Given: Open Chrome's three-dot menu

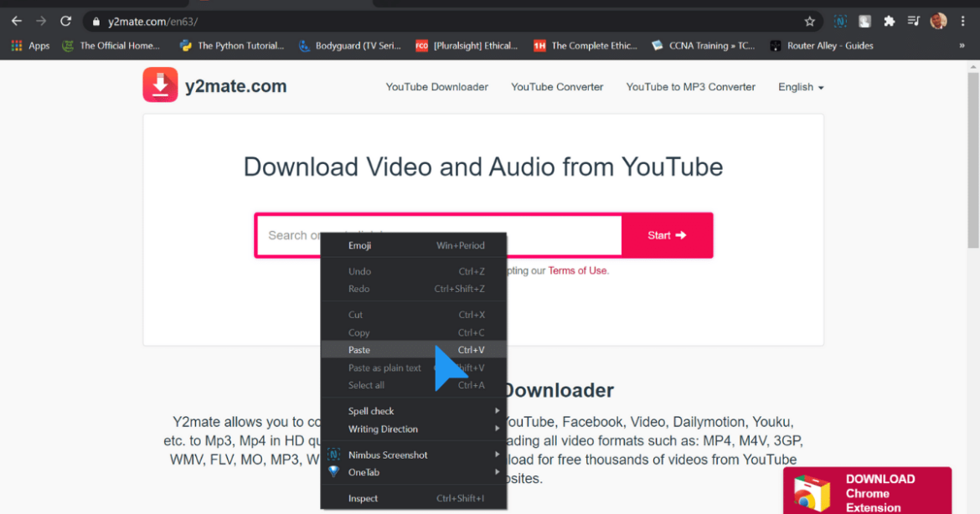Looking at the screenshot, I should click(963, 21).
